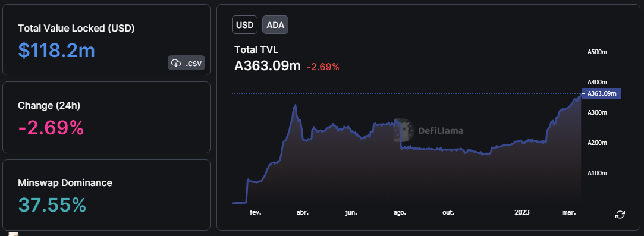The height and width of the screenshot is (236, 644).
Task: Click the DefiLlama llama watermark logo
Action: (404, 130)
